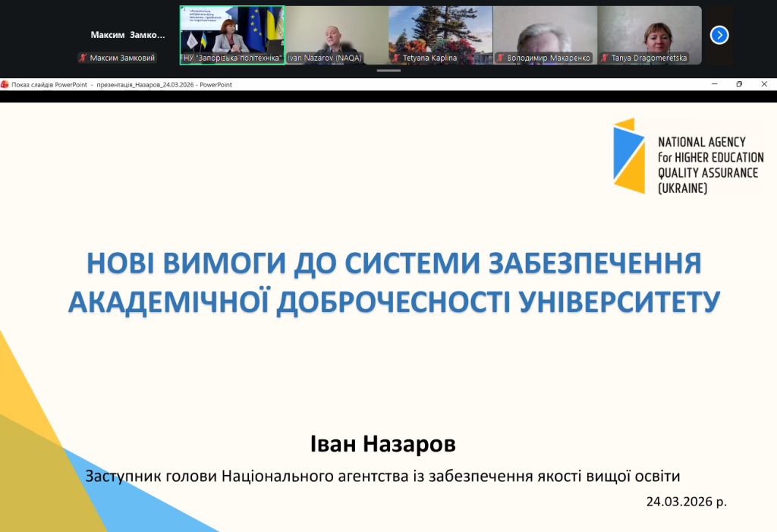Minimize the PowerPoint slideshow window

714,84
